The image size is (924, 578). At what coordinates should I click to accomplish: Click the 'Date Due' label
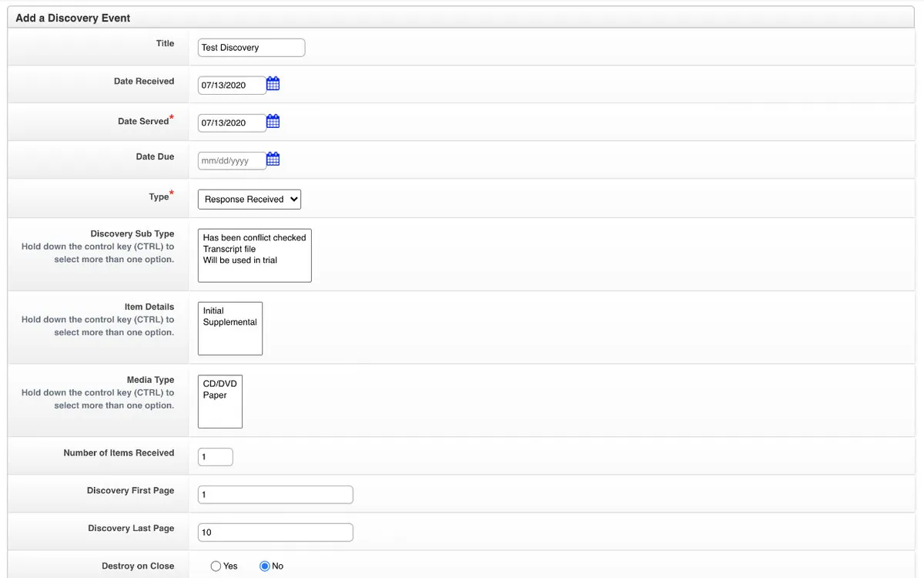pyautogui.click(x=155, y=157)
